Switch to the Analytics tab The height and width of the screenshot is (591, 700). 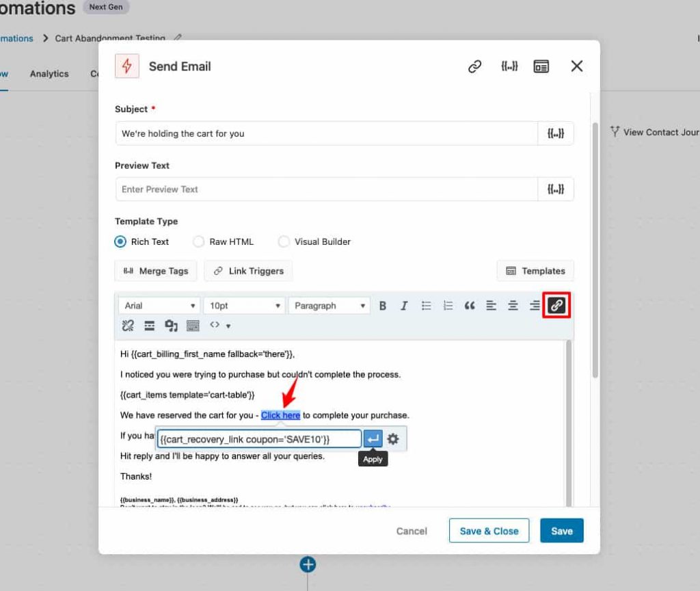(x=49, y=74)
